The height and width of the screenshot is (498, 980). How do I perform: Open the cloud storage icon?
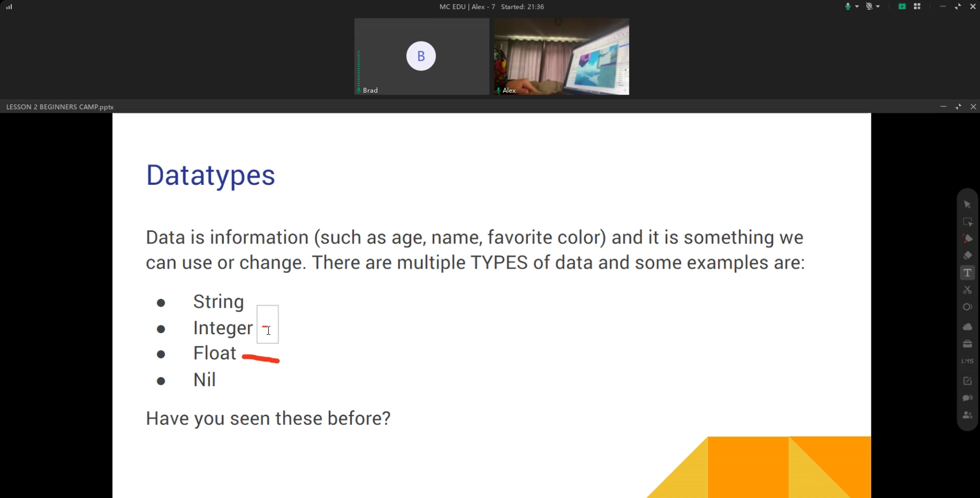click(967, 327)
